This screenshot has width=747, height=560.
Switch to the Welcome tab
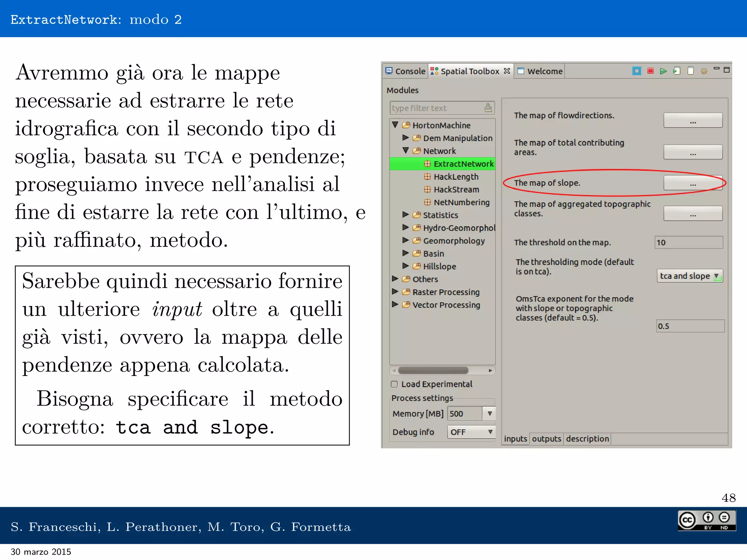540,71
